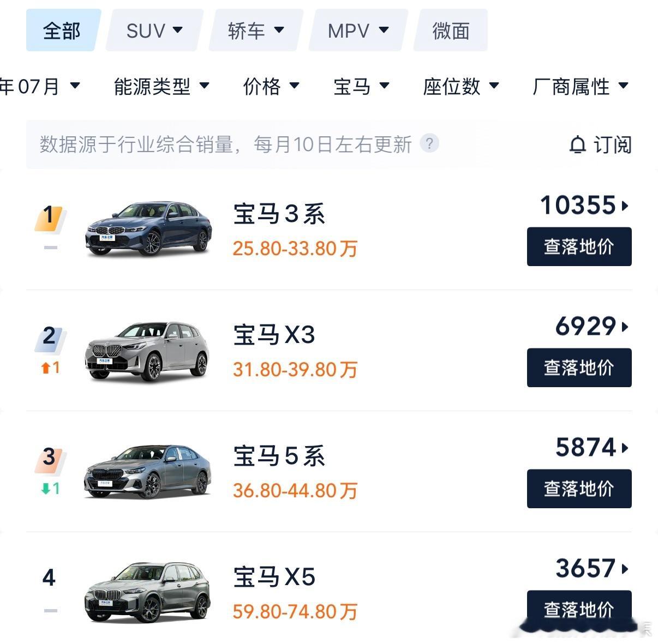Tap the arrow next to 3657 sales
Viewport: 658px width, 644px height.
pos(625,569)
